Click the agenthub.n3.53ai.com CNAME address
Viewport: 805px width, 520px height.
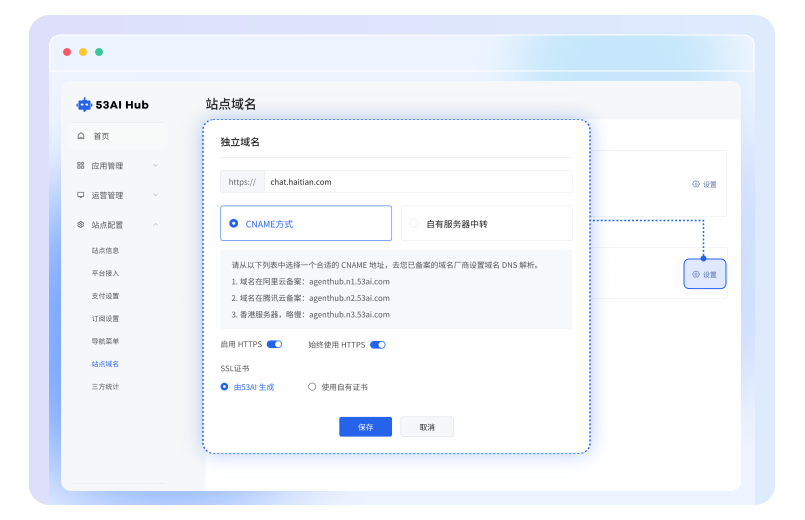coord(349,314)
